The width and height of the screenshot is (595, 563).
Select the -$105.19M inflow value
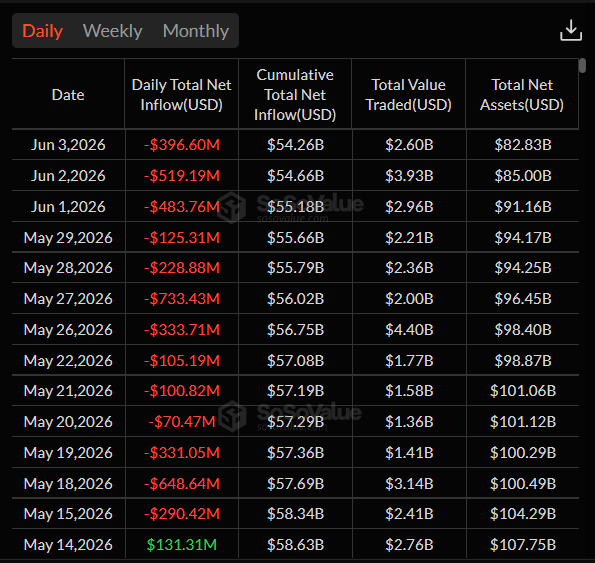click(182, 361)
